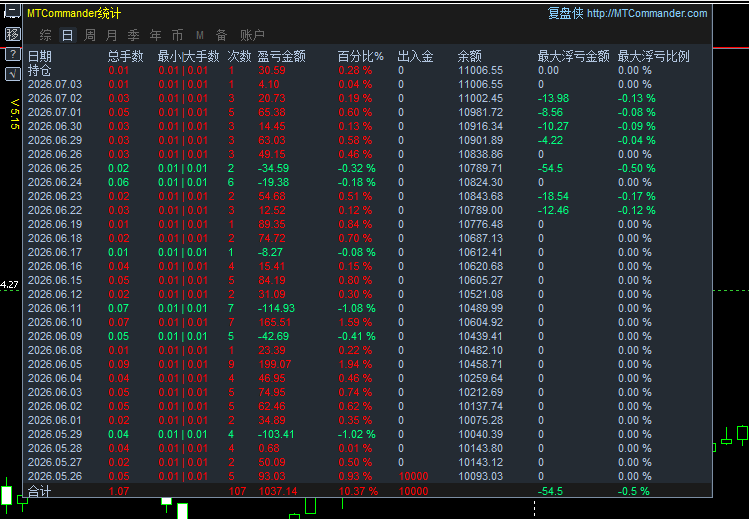749x519 pixels.
Task: Click the M tab in statistics header
Action: click(x=200, y=35)
